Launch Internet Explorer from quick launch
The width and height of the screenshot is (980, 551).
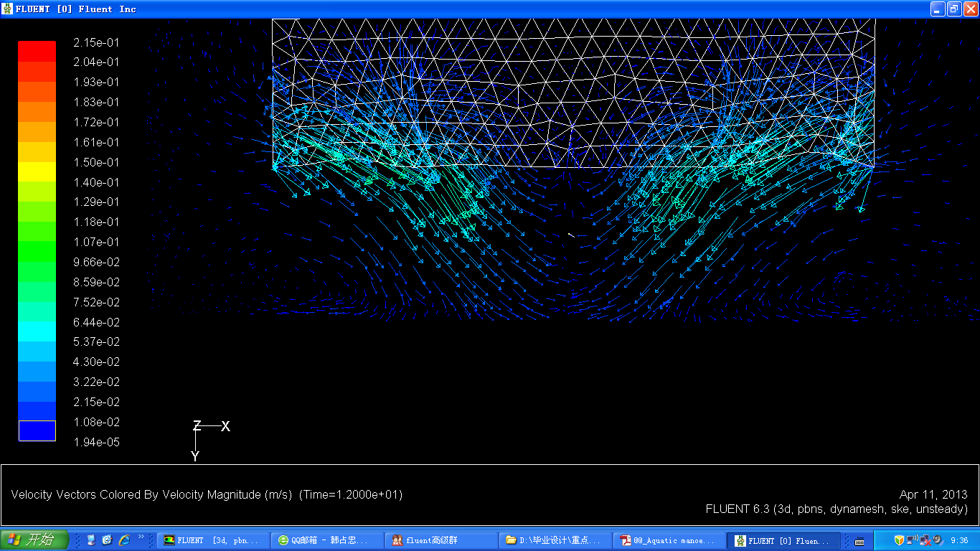(x=124, y=540)
